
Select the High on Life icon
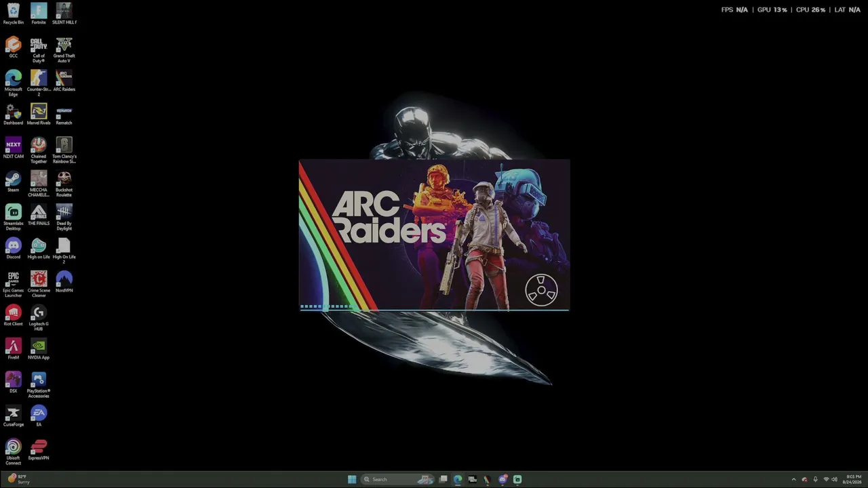tap(39, 249)
